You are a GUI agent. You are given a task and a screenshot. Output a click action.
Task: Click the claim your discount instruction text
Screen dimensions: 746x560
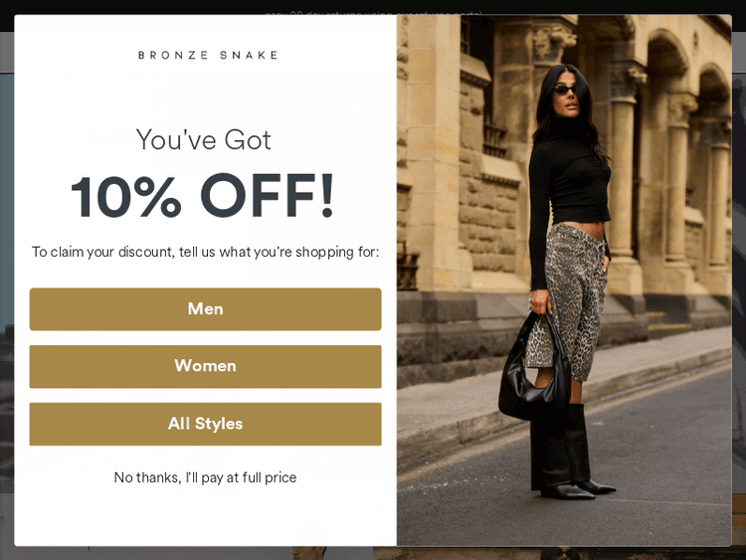tap(205, 252)
